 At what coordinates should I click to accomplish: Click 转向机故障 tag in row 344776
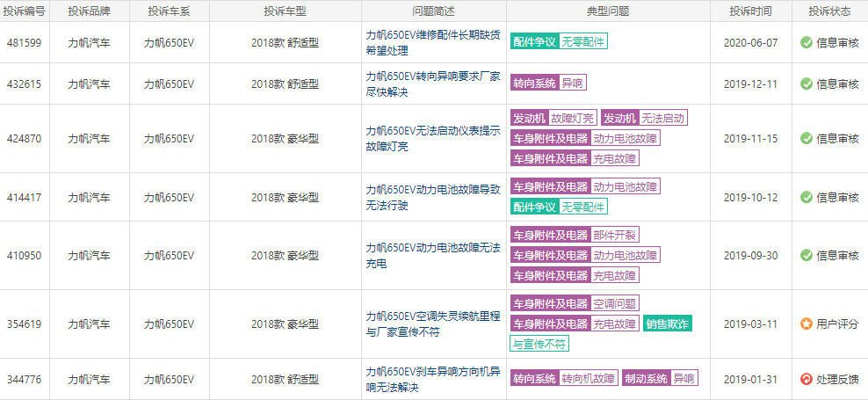point(589,378)
